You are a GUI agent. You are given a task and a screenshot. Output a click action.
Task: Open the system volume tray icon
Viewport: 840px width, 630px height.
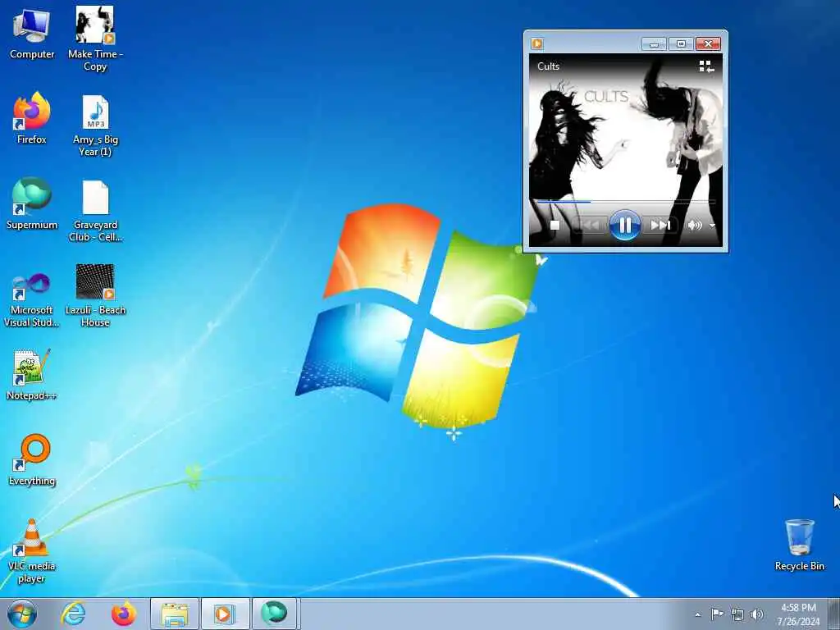pyautogui.click(x=757, y=614)
